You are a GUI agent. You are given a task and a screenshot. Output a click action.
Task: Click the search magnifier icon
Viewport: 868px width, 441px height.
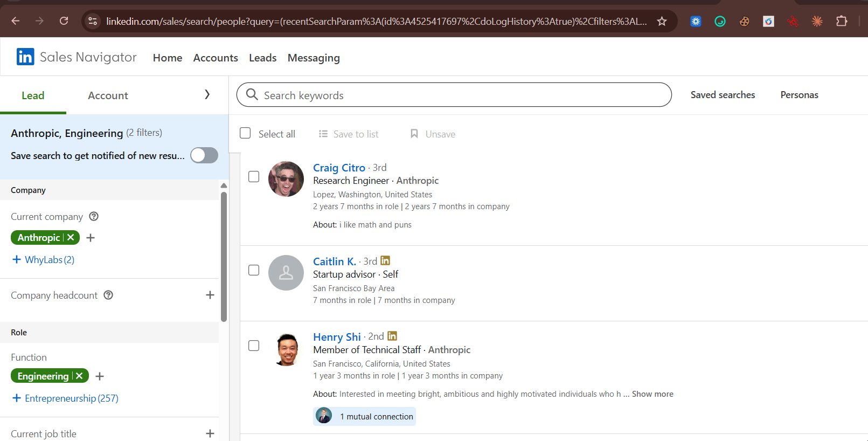(252, 95)
